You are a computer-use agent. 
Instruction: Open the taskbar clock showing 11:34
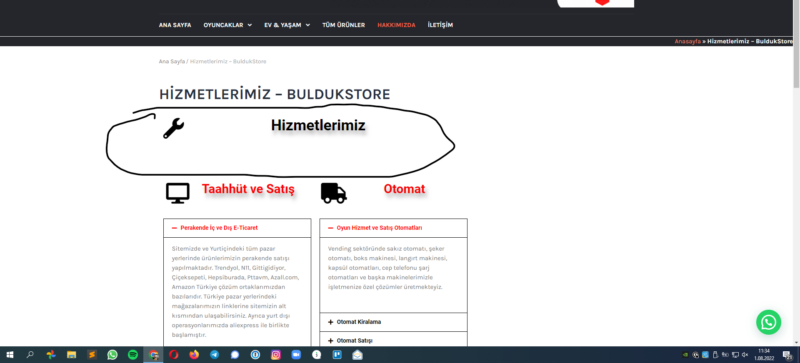pyautogui.click(x=764, y=354)
